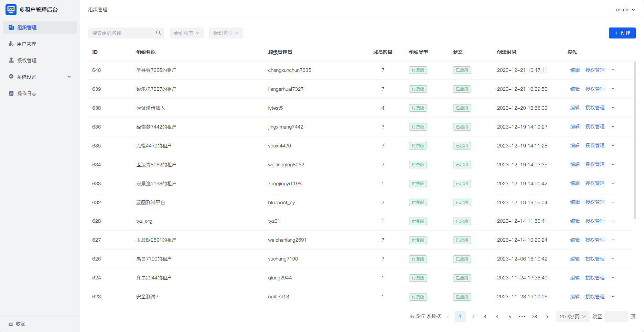Click the 成员数量 column header

tap(383, 52)
